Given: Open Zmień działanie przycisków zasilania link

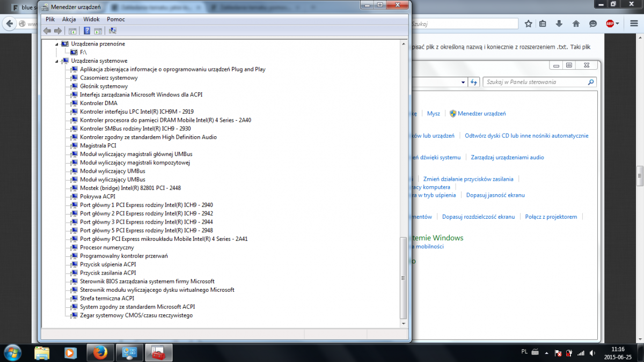Looking at the screenshot, I should point(469,179).
